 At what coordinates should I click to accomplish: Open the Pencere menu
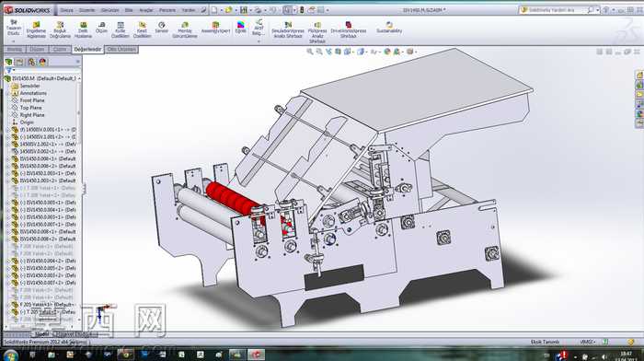(167, 10)
